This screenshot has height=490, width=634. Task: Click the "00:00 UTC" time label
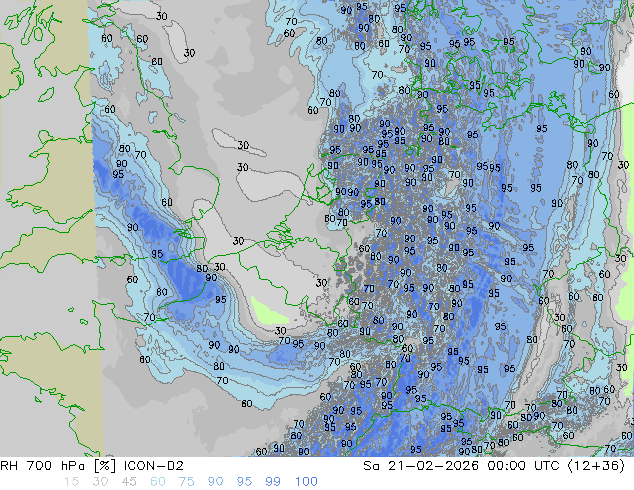point(524,466)
